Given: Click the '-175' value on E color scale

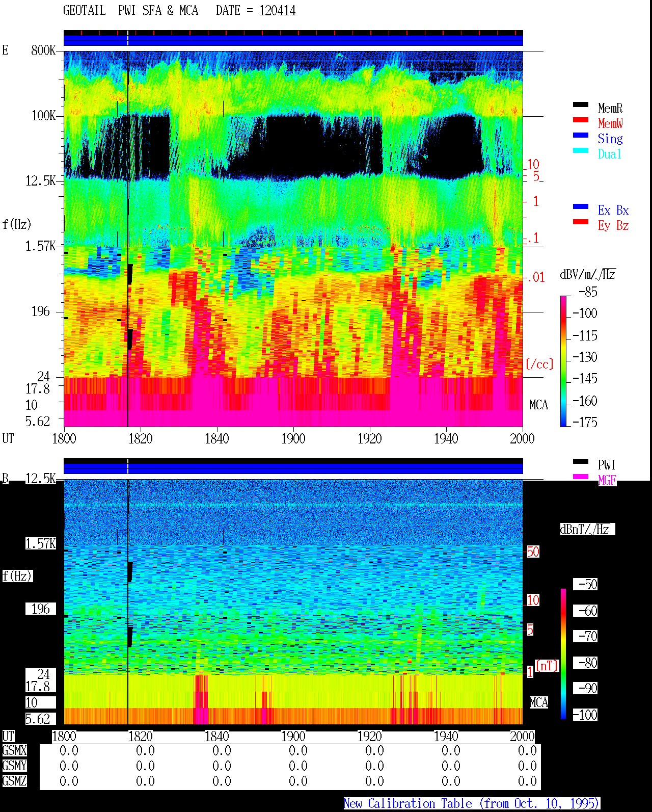Looking at the screenshot, I should pyautogui.click(x=585, y=422).
